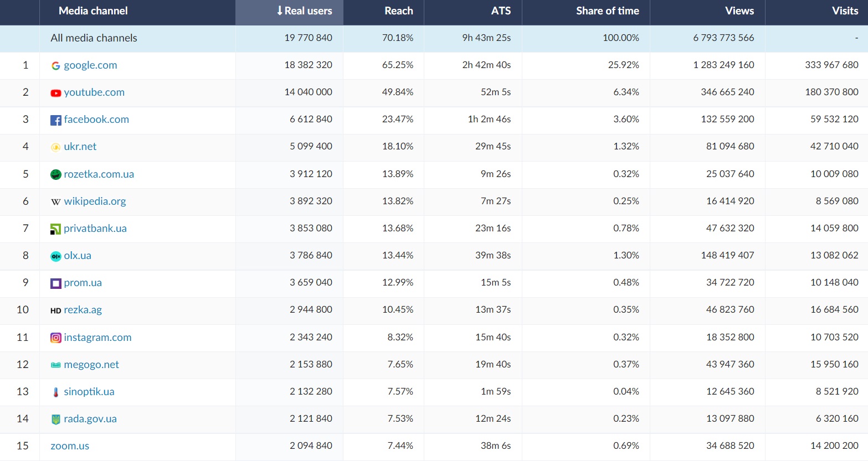Click the Wikipedia W icon
This screenshot has width=868, height=461.
(55, 202)
